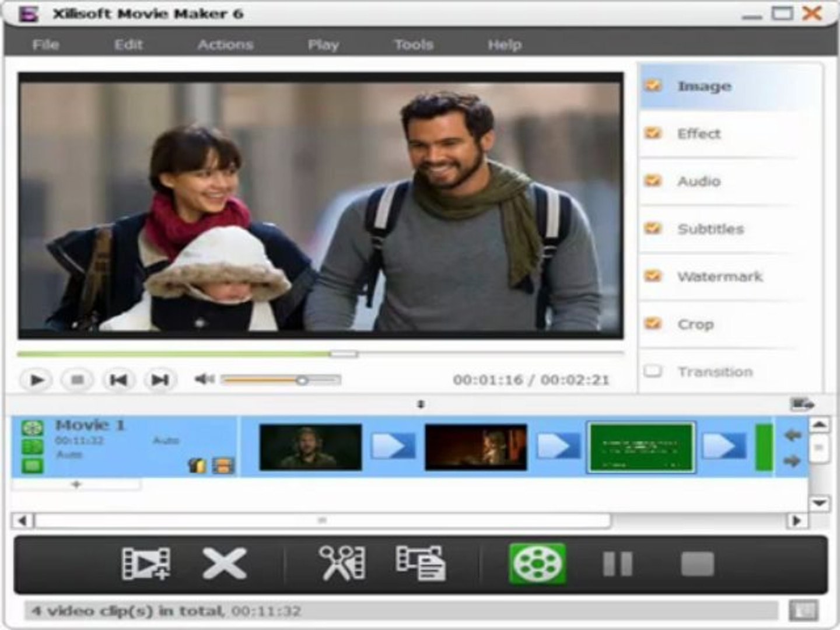Screen dimensions: 840x630
Task: Stop the preview playback
Action: pyautogui.click(x=77, y=380)
